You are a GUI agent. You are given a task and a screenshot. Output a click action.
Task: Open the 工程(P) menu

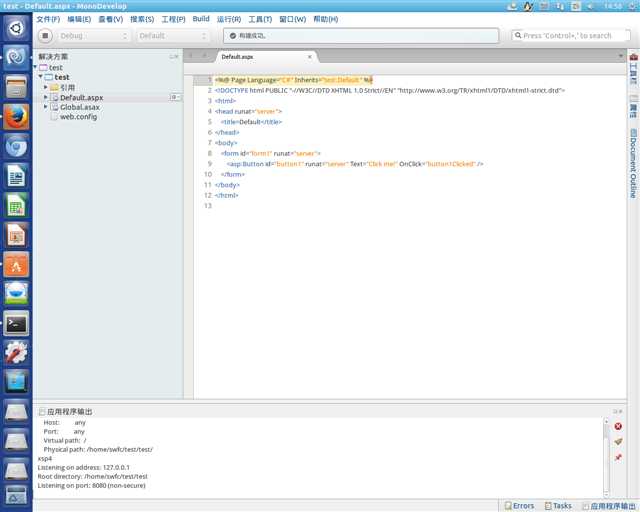pyautogui.click(x=173, y=19)
